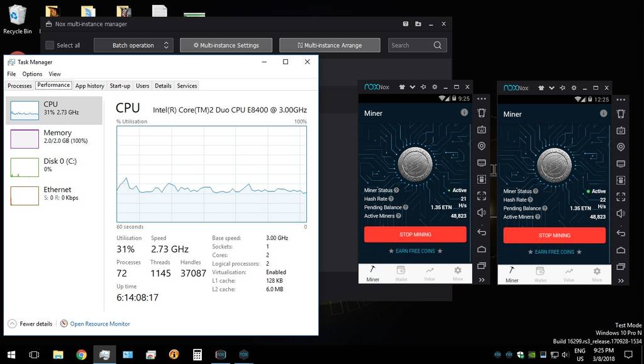Click pin icon in right Nox title bar
Viewport: 644px width, 364px height.
click(x=563, y=88)
